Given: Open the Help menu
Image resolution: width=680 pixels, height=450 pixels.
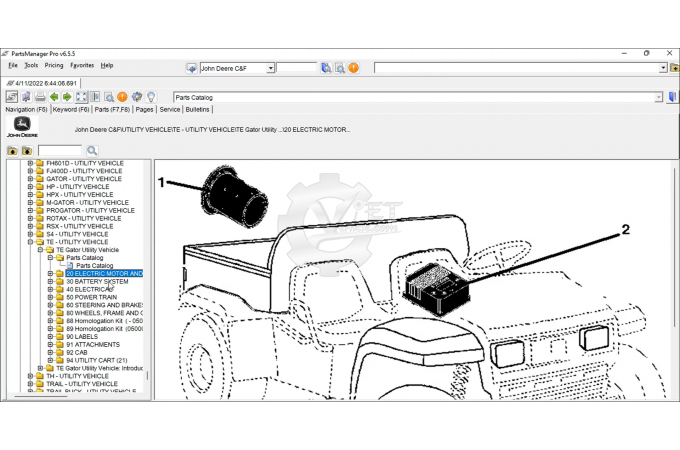Looking at the screenshot, I should coord(107,65).
